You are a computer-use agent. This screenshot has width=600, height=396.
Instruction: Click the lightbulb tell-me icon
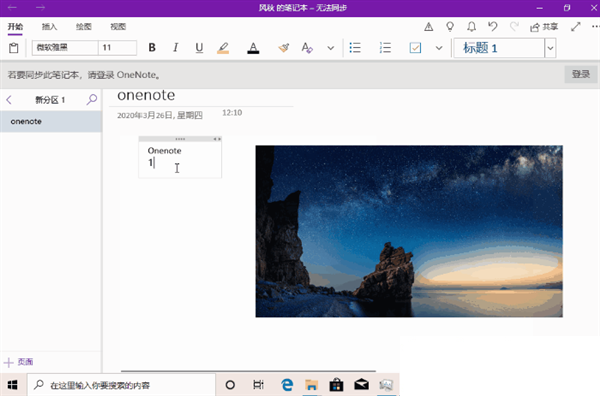450,26
